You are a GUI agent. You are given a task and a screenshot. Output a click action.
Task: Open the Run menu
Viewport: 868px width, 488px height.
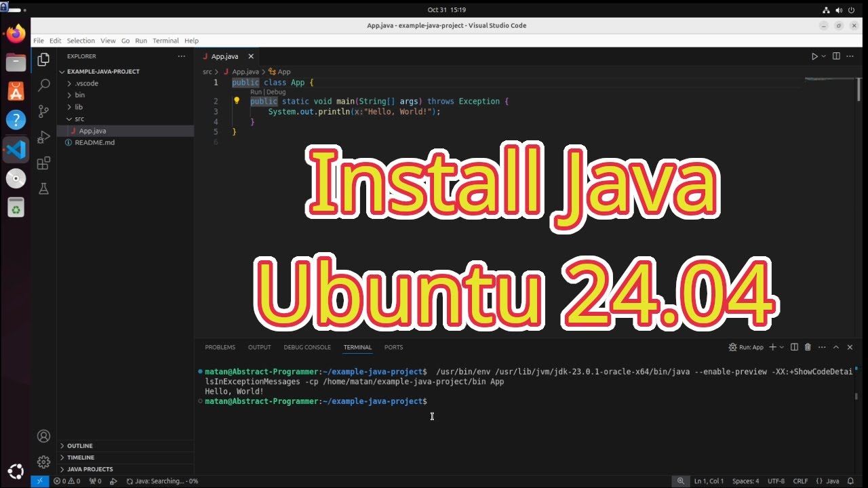141,41
